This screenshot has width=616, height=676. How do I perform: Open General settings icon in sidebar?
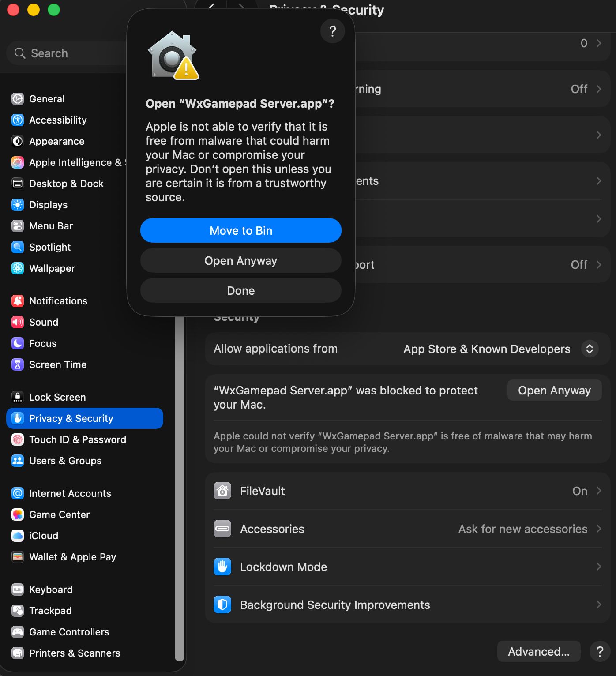18,99
